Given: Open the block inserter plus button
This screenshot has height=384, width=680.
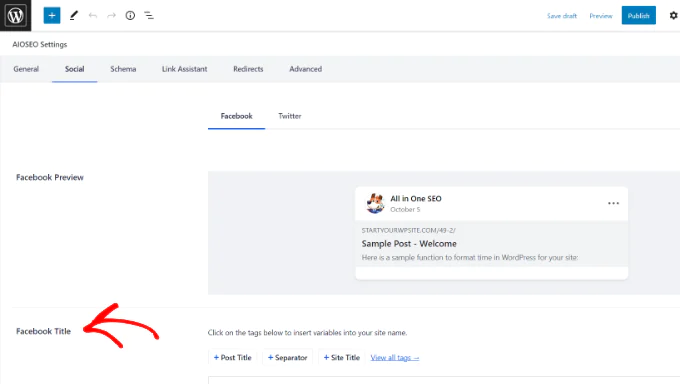Looking at the screenshot, I should pyautogui.click(x=52, y=16).
